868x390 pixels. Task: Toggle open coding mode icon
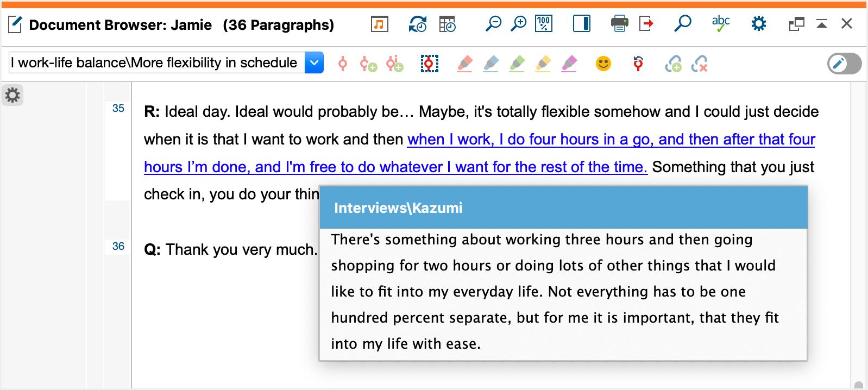click(429, 64)
